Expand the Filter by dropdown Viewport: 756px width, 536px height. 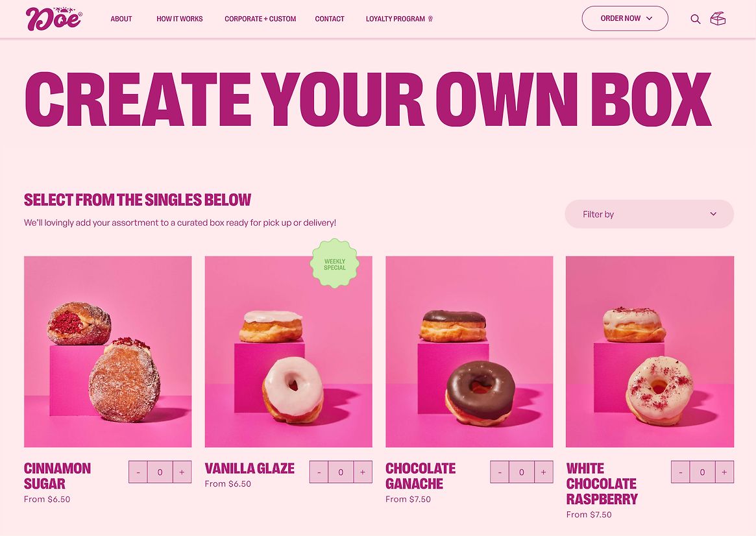click(x=649, y=214)
